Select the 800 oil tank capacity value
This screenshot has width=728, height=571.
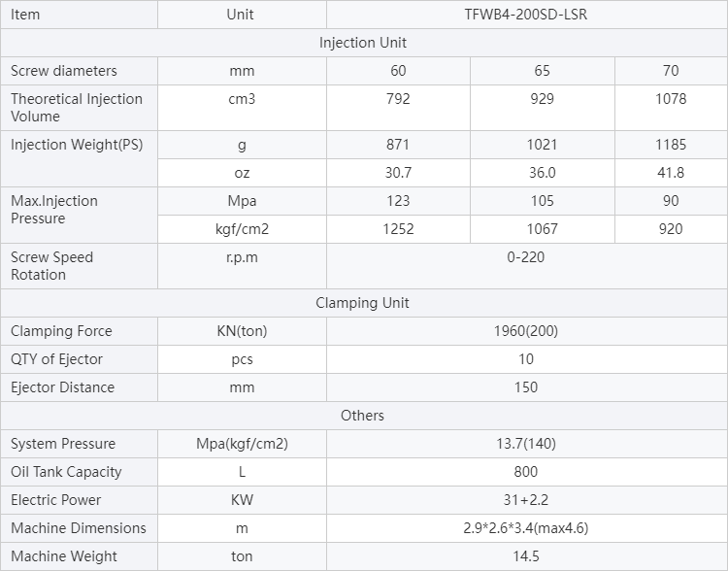click(526, 472)
